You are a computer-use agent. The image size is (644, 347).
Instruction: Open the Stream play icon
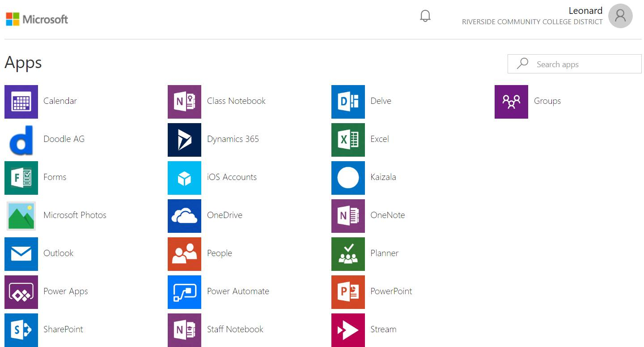(348, 330)
